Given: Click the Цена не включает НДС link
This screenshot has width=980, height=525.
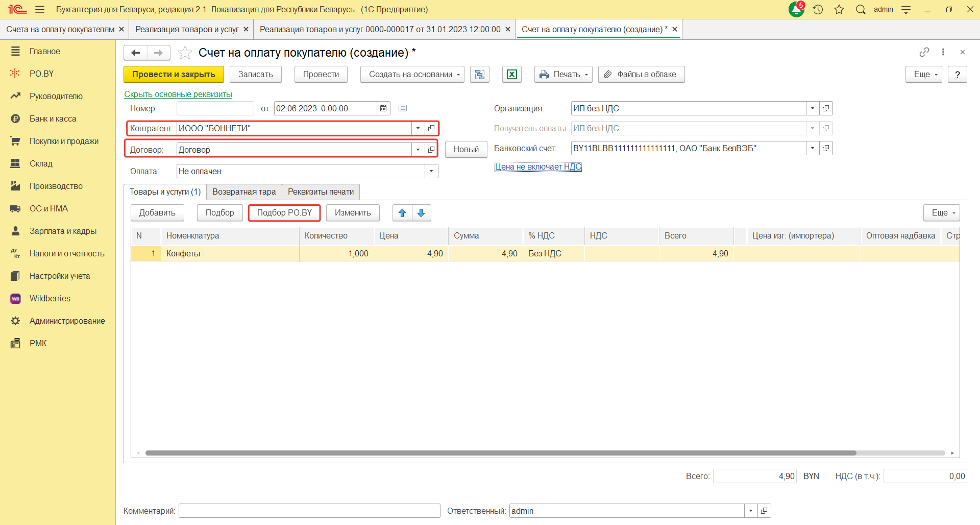Looking at the screenshot, I should (x=538, y=166).
